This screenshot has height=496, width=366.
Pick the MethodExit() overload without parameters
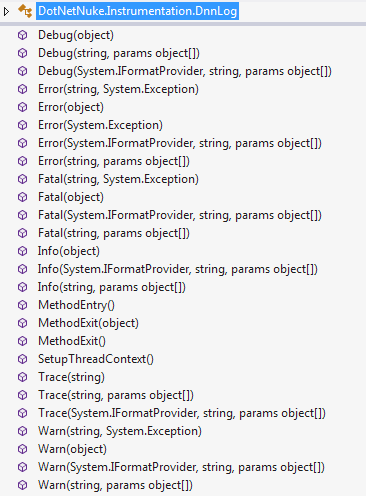click(x=72, y=341)
